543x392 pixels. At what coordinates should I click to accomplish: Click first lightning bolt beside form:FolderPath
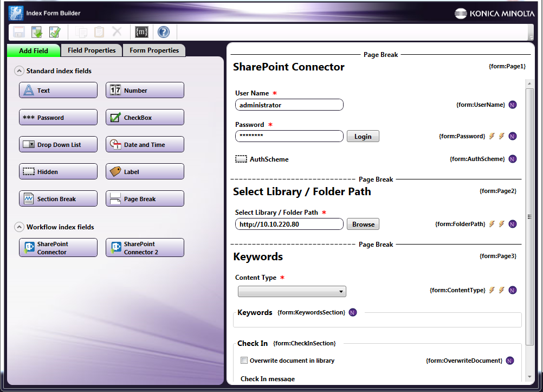[492, 224]
